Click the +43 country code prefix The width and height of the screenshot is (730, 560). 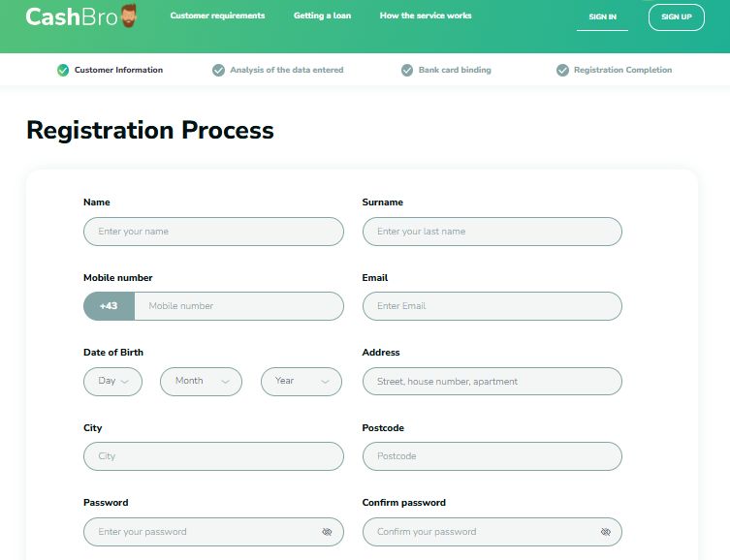[x=109, y=306]
